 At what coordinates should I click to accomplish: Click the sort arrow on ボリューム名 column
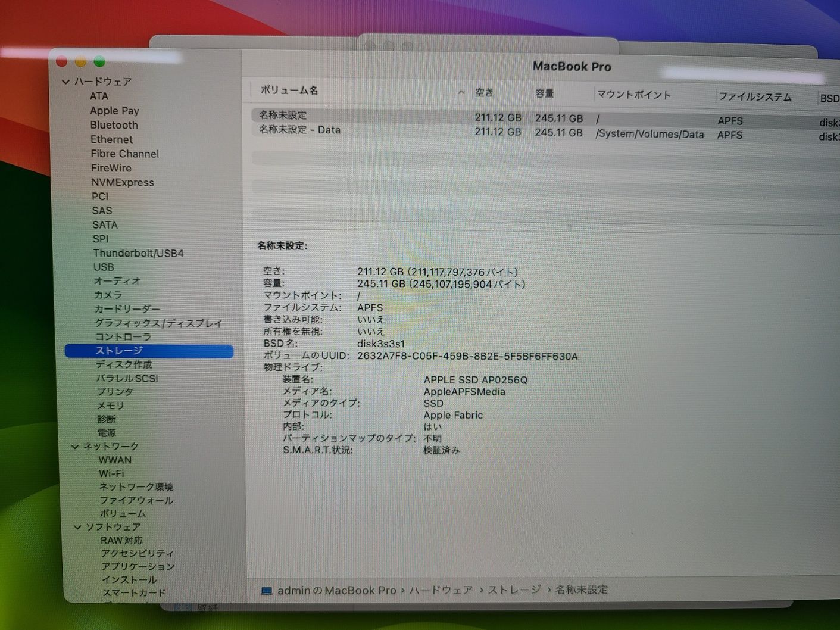[461, 92]
